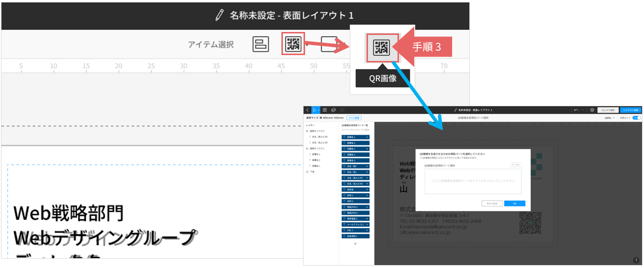Click 仕上がり確認 button
The width and height of the screenshot is (644, 268).
click(x=608, y=110)
